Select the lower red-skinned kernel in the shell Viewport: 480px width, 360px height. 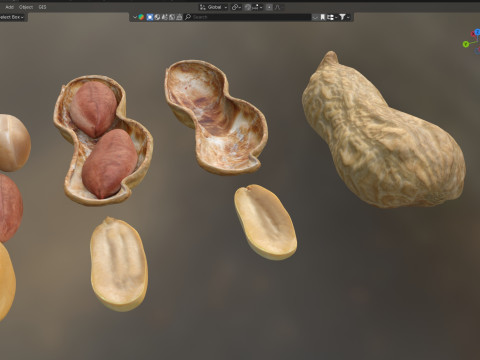coord(109,163)
